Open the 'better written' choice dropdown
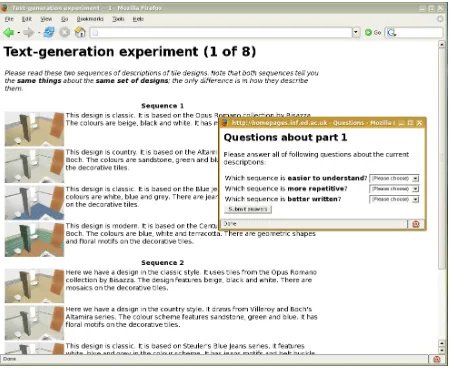 pyautogui.click(x=394, y=199)
